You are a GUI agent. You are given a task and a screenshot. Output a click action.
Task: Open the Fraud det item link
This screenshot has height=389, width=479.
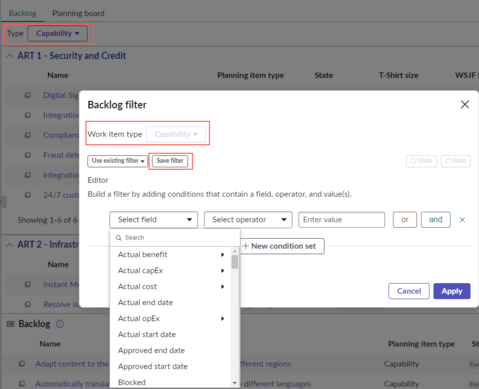point(61,155)
